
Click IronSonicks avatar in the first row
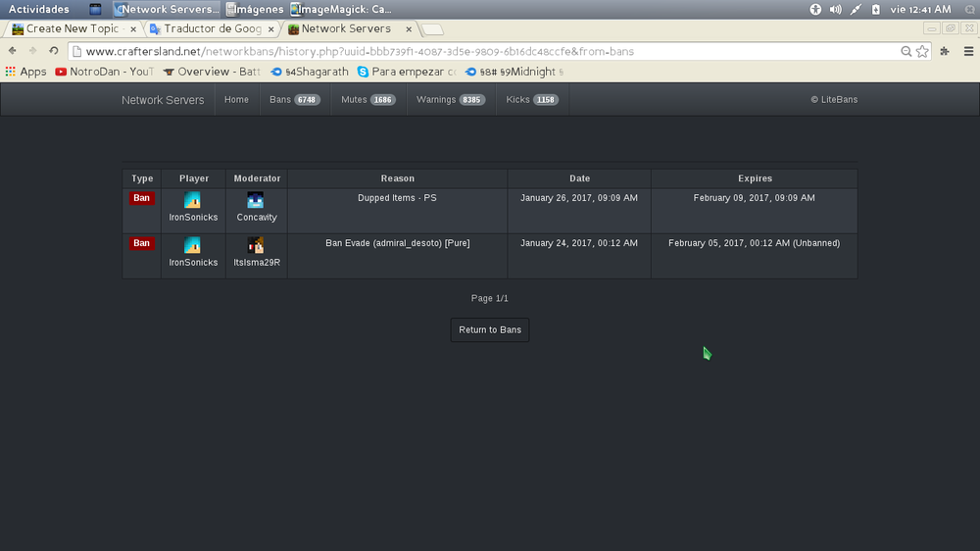click(193, 200)
